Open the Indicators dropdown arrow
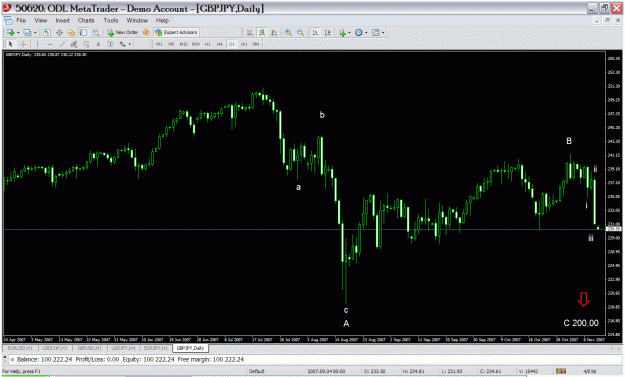625x377 pixels. click(349, 33)
